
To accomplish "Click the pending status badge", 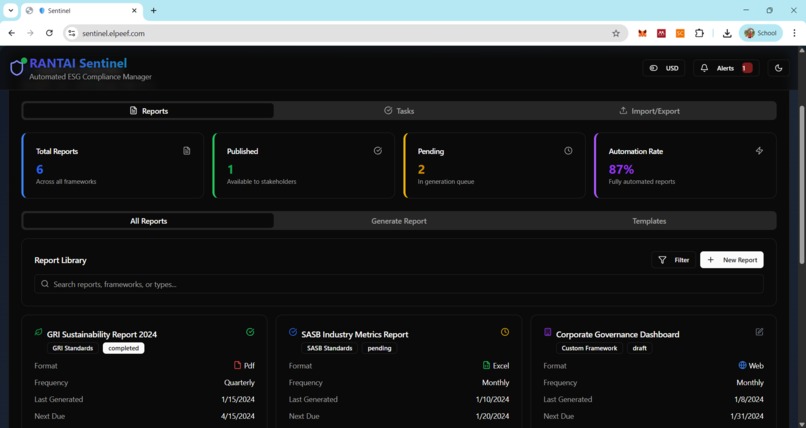I will (379, 348).
